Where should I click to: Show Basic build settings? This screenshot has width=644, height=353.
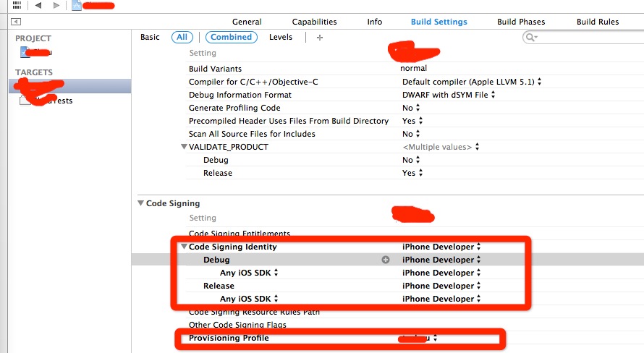150,37
